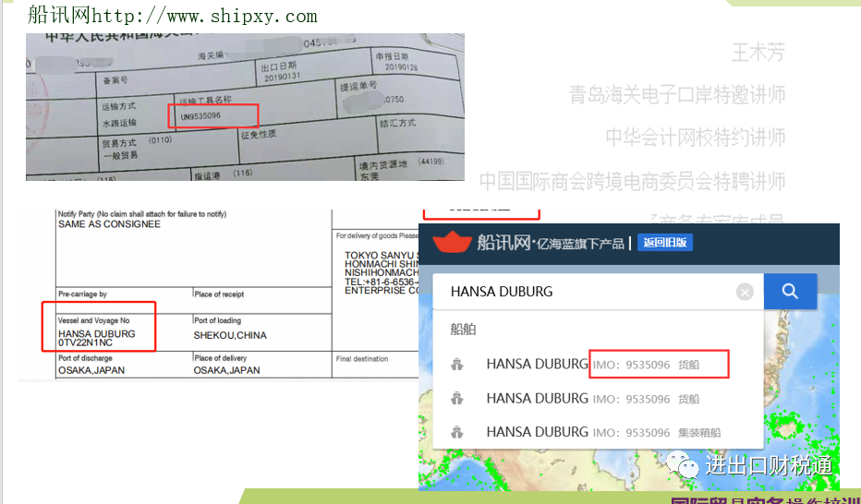This screenshot has width=861, height=504.
Task: Click the Pre-carriage by field label
Action: [82, 294]
